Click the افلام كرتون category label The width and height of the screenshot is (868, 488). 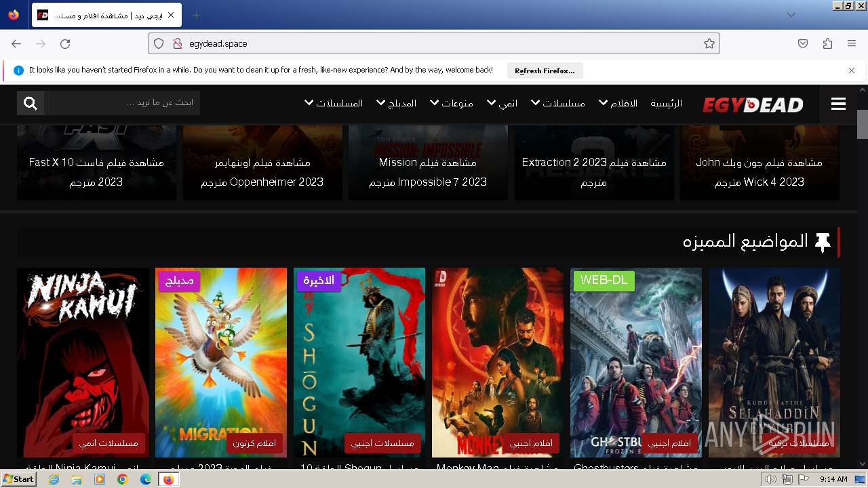coord(254,443)
